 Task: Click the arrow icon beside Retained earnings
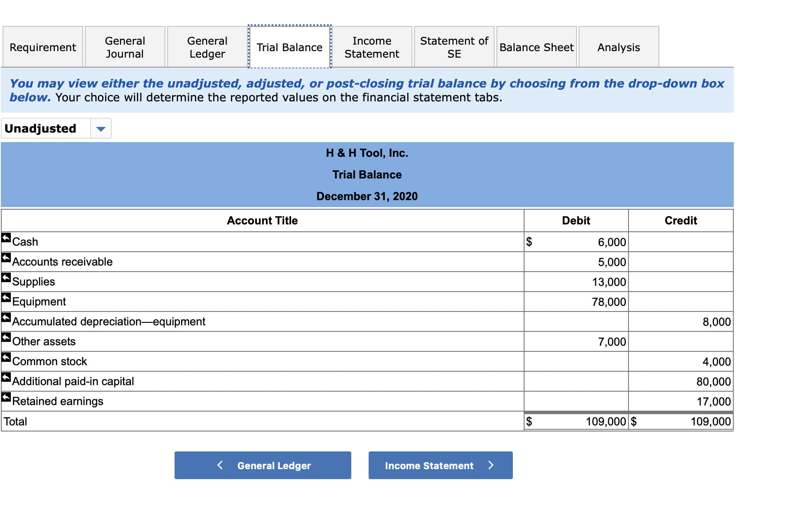pos(6,397)
